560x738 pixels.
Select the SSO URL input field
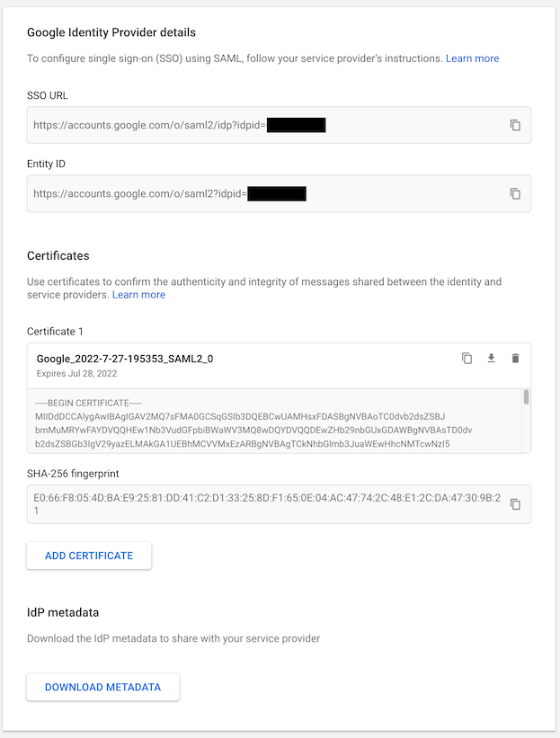pos(225,125)
